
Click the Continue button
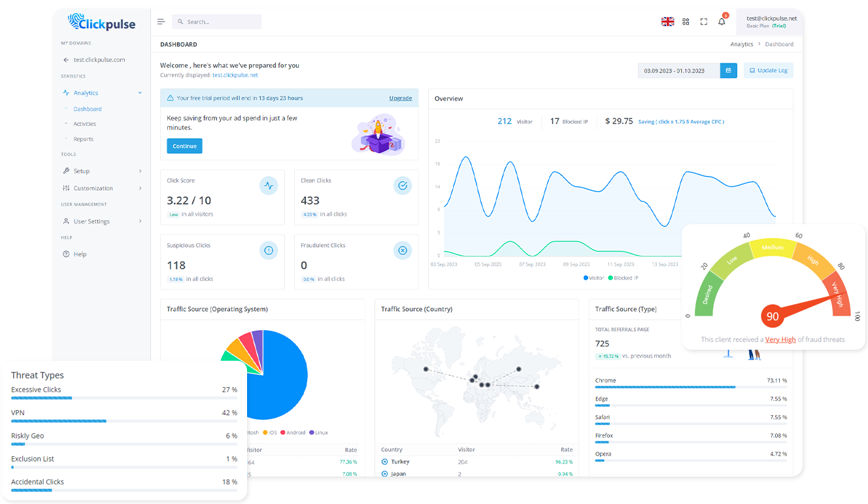[184, 146]
